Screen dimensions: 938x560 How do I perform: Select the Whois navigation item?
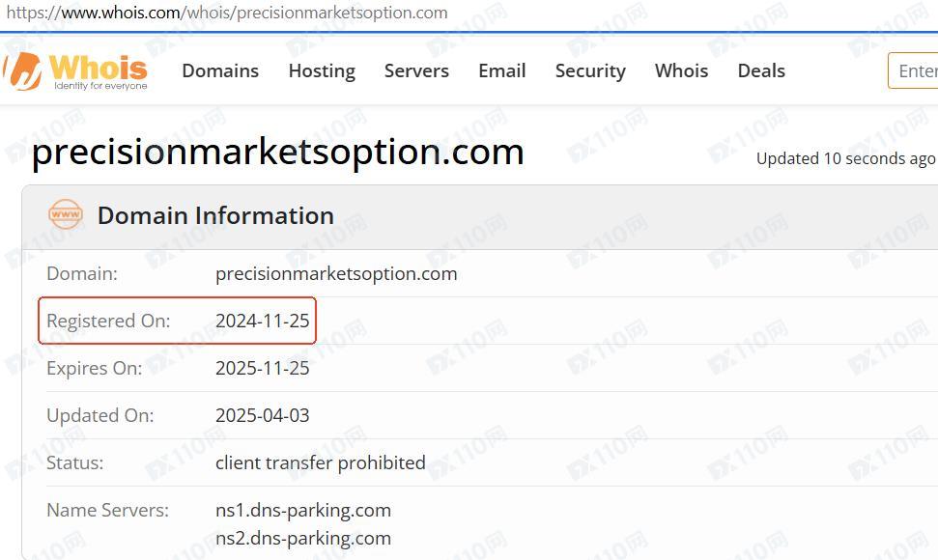(681, 71)
